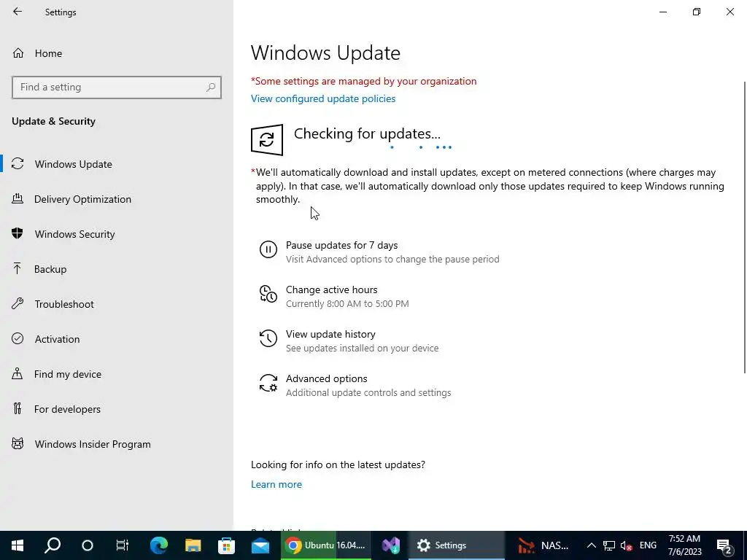Click the Learn more link
Viewport: 747px width, 560px height.
click(276, 484)
